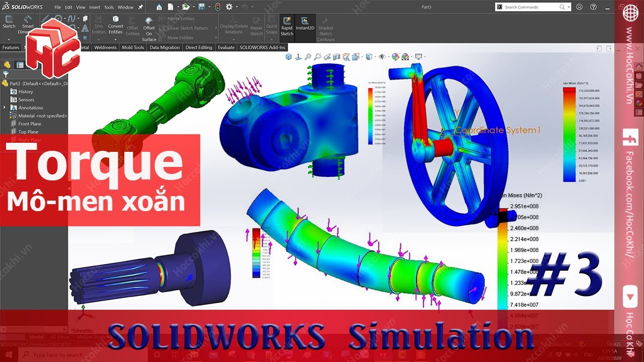Image resolution: width=644 pixels, height=362 pixels.
Task: Open the PropertyManager tab icon
Action: [20, 65]
